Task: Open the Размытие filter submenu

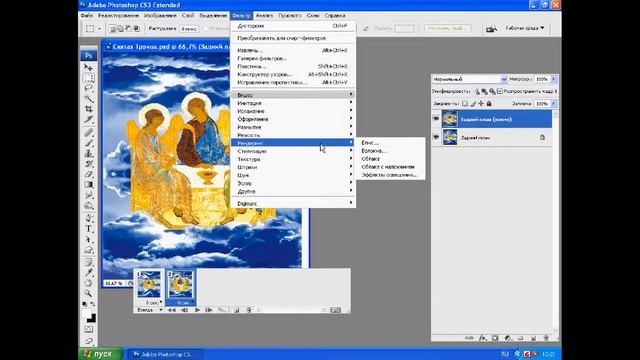Action: click(x=293, y=127)
